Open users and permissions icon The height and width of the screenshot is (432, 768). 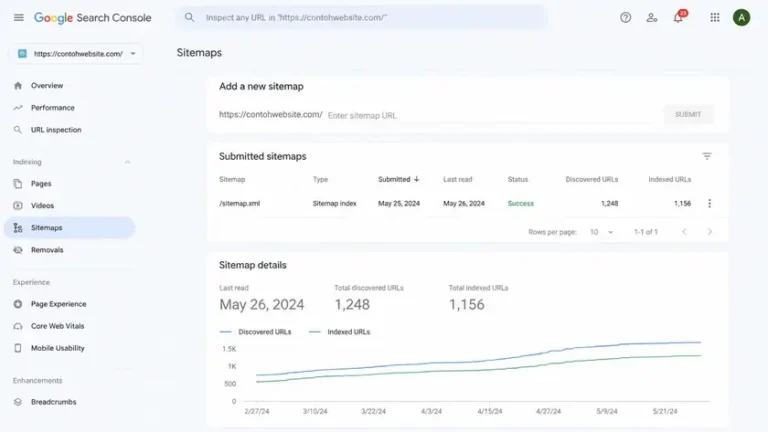(651, 18)
